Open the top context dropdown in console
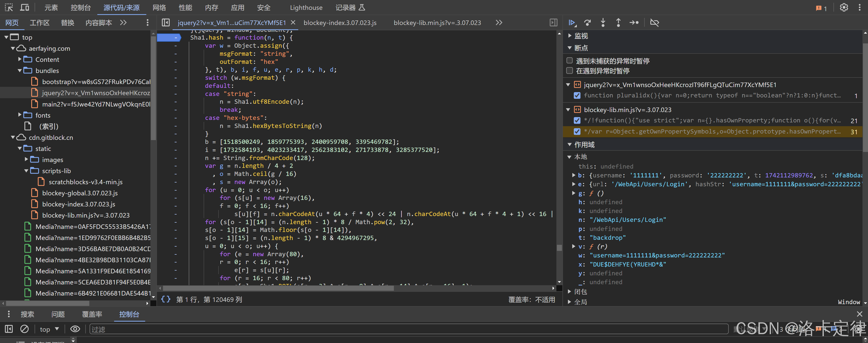The height and width of the screenshot is (343, 868). [49, 329]
